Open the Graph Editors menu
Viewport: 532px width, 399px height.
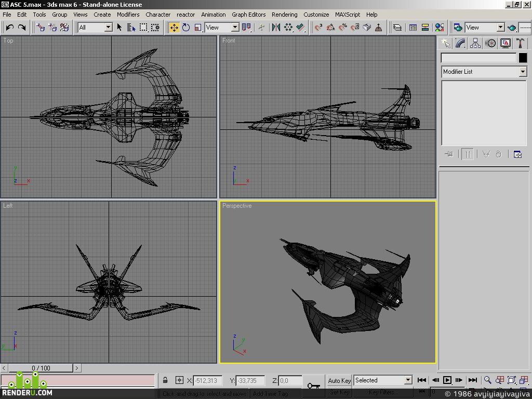tap(248, 15)
